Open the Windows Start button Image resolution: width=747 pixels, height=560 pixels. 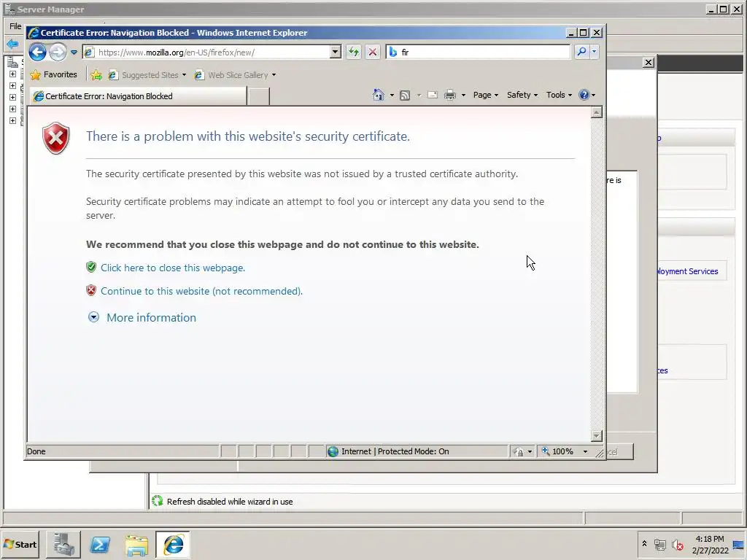coord(20,544)
